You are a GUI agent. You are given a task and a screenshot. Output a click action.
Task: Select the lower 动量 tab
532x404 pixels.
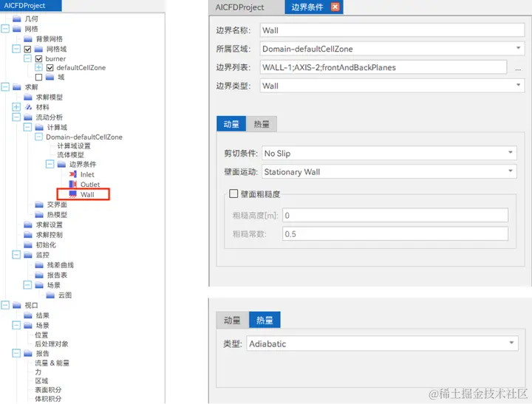click(232, 320)
